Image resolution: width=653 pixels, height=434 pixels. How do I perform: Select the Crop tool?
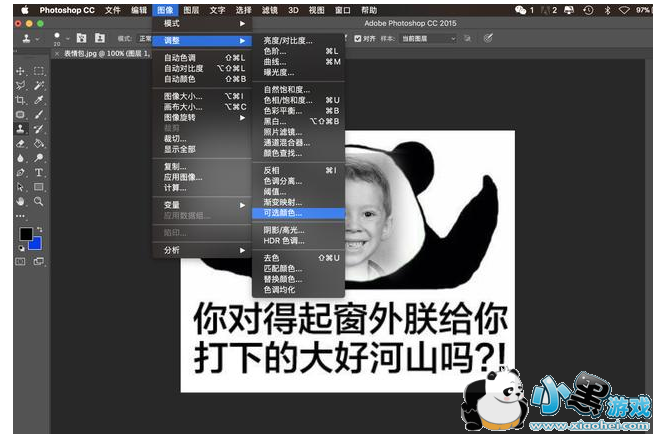tap(21, 100)
